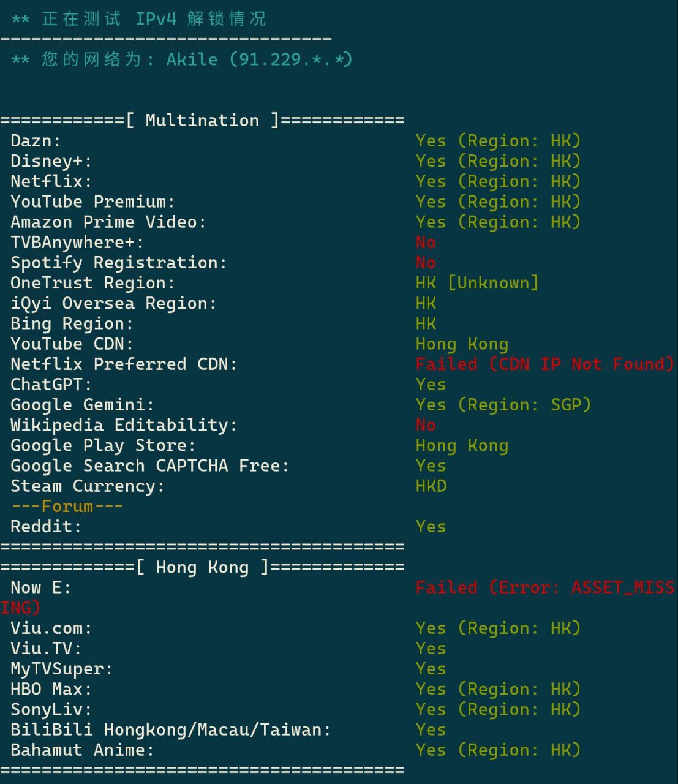The width and height of the screenshot is (678, 784).
Task: Click the Multination section header
Action: 202,121
